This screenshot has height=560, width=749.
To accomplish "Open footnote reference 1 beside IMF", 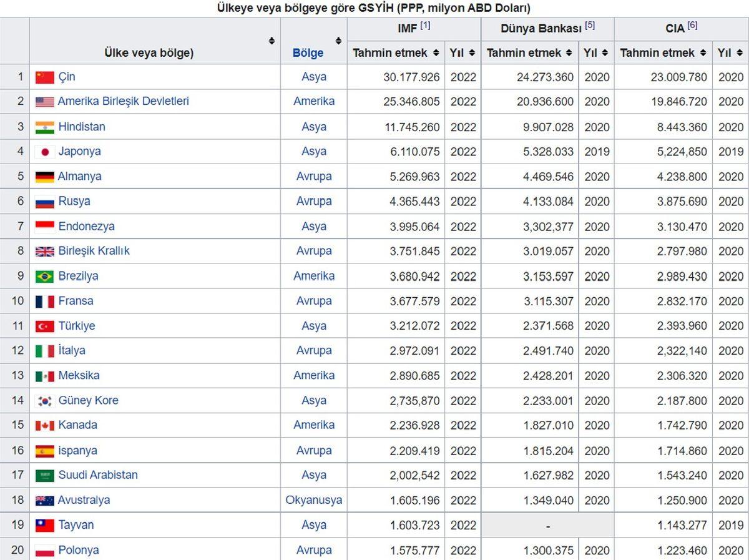I will 425,26.
